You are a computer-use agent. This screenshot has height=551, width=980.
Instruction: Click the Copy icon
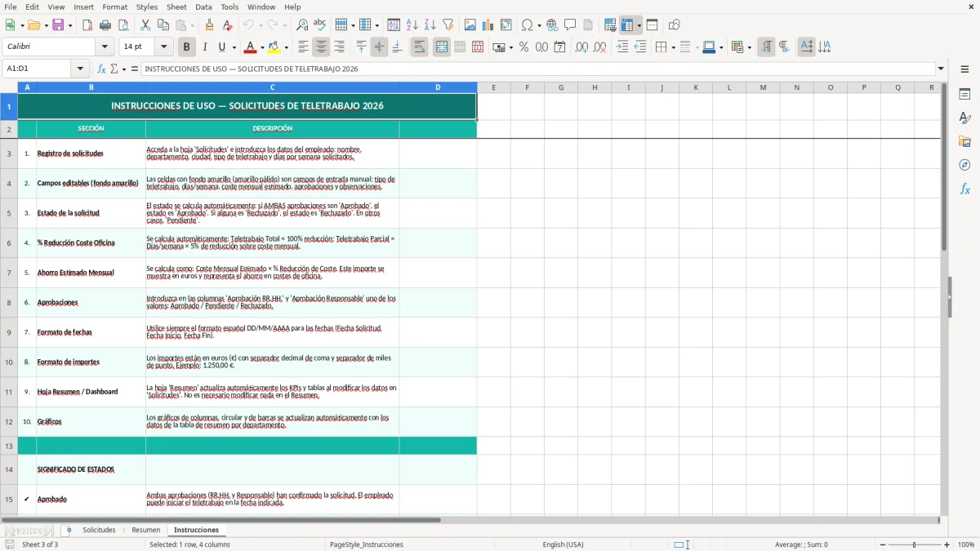163,25
